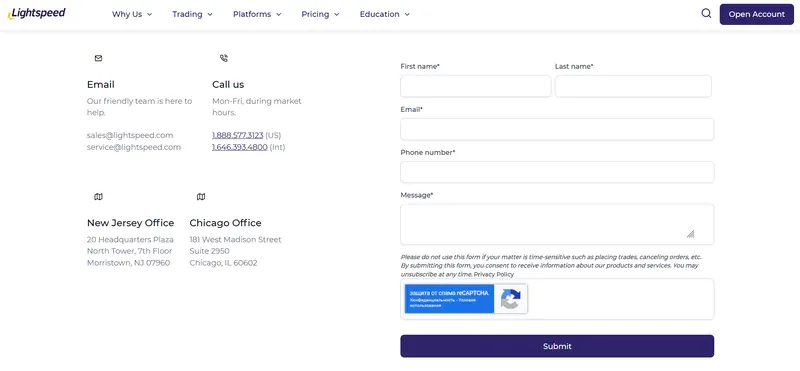Expand the Platforms menu
Screen dimensions: 800x371
(257, 14)
